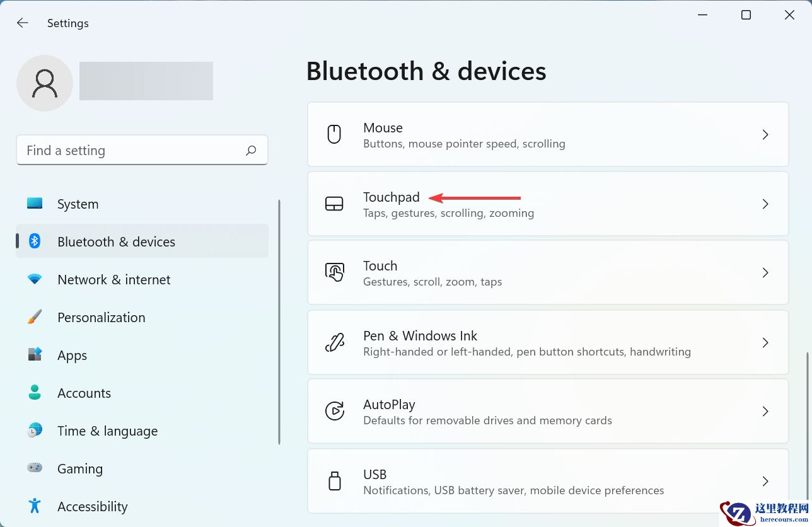Click the search magnifier icon
The image size is (812, 527).
tap(251, 151)
